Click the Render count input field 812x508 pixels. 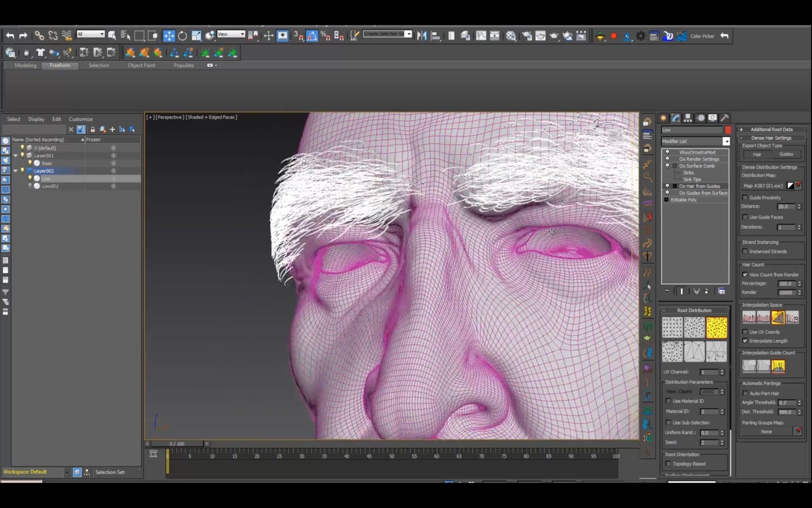(x=787, y=293)
